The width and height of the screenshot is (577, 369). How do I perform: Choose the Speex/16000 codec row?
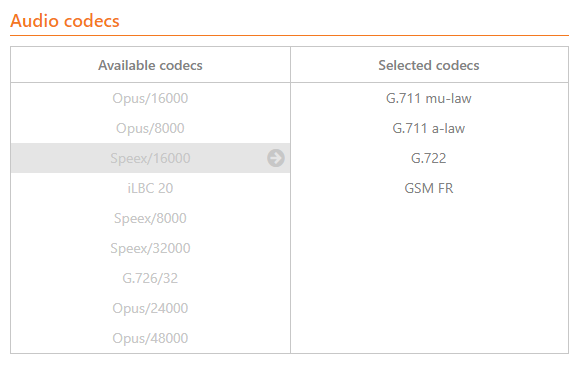(150, 158)
